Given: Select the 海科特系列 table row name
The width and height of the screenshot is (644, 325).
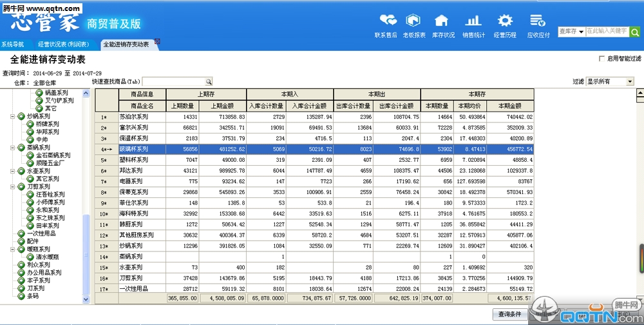Looking at the screenshot, I should click(134, 213).
